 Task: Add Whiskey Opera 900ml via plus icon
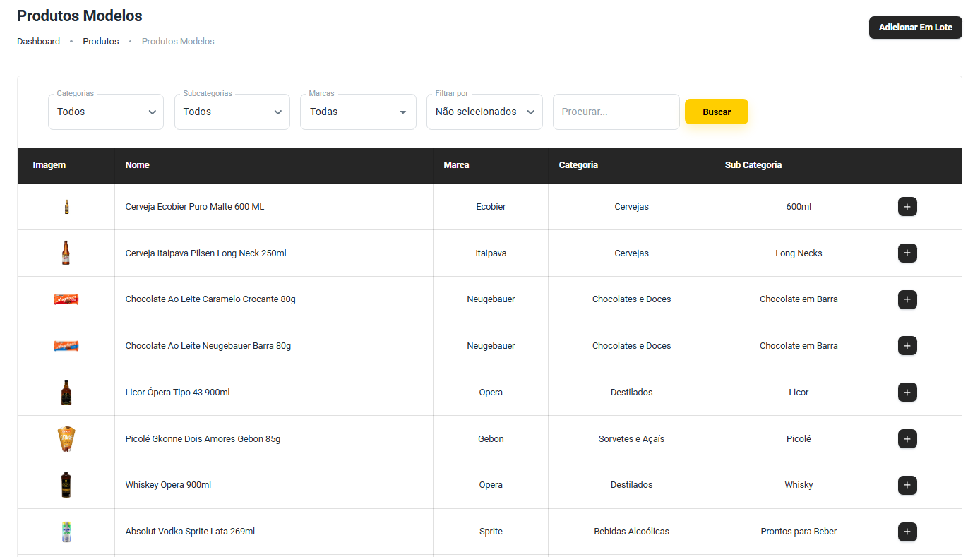point(907,485)
